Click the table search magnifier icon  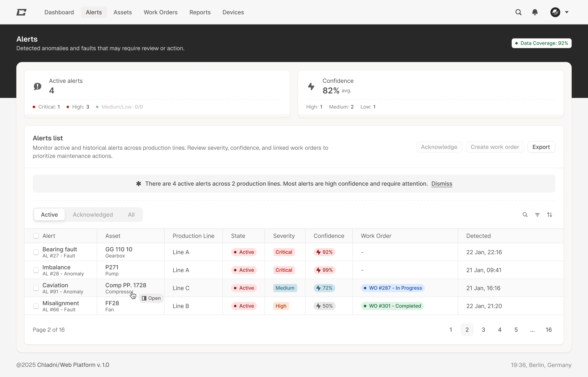click(525, 215)
